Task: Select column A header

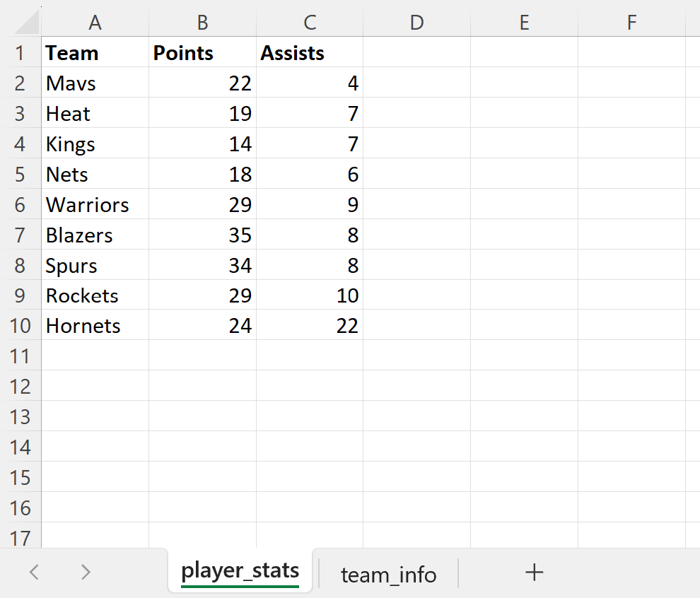Action: (x=95, y=22)
